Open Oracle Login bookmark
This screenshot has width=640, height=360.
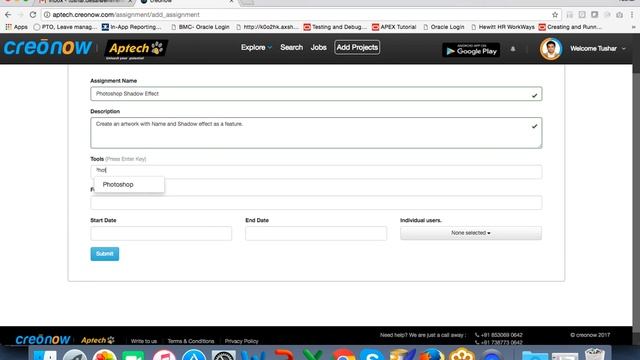(444, 27)
